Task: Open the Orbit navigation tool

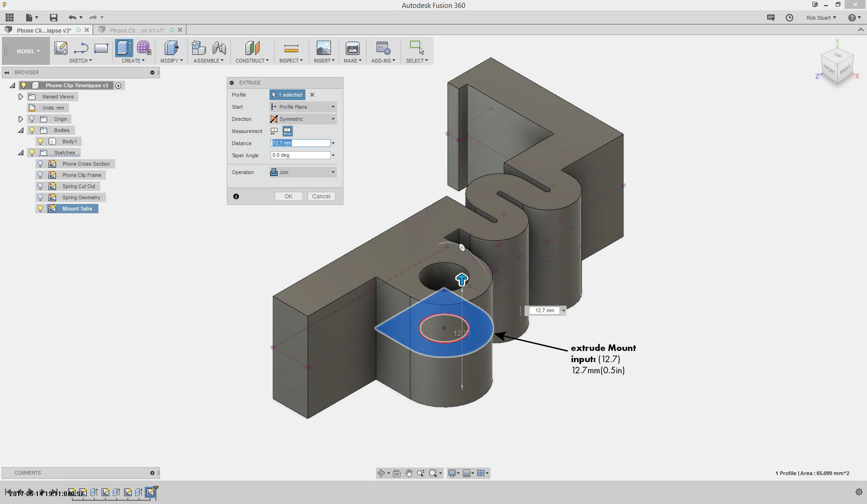Action: tap(381, 473)
